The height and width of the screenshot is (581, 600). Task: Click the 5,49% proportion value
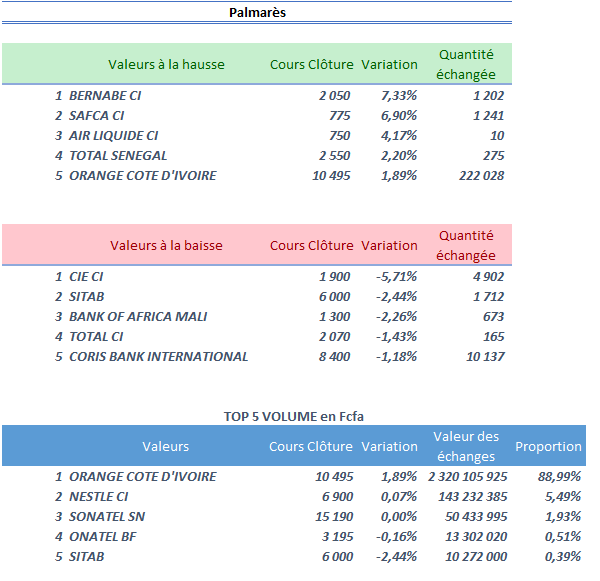[563, 496]
